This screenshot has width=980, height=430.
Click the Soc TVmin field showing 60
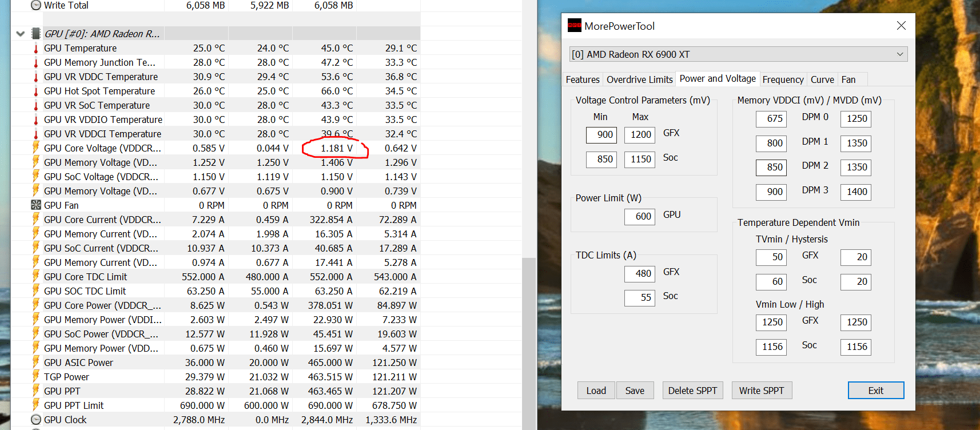pyautogui.click(x=771, y=281)
